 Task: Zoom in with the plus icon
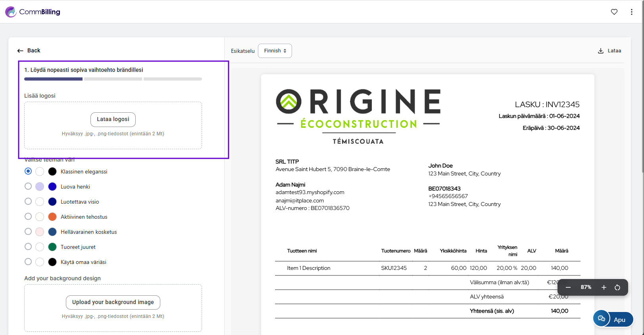(604, 287)
